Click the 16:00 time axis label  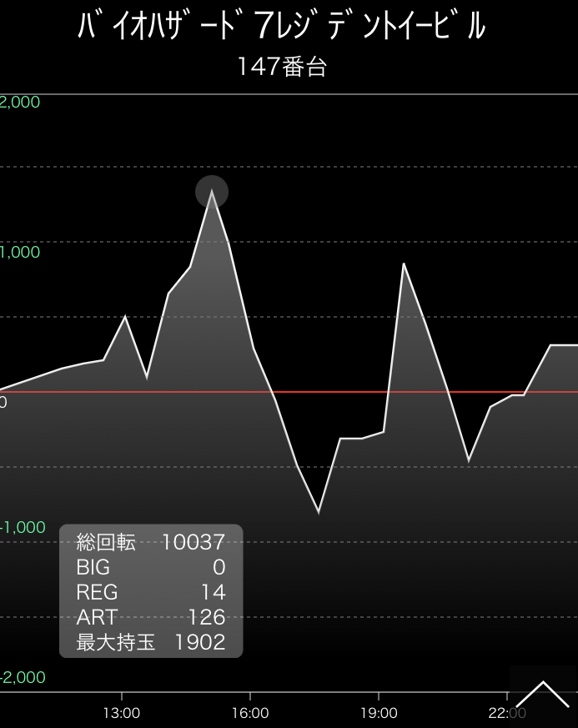click(250, 713)
